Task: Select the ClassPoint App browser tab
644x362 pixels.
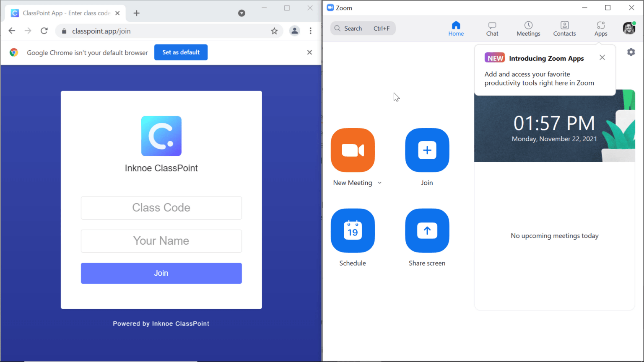Action: tap(65, 13)
